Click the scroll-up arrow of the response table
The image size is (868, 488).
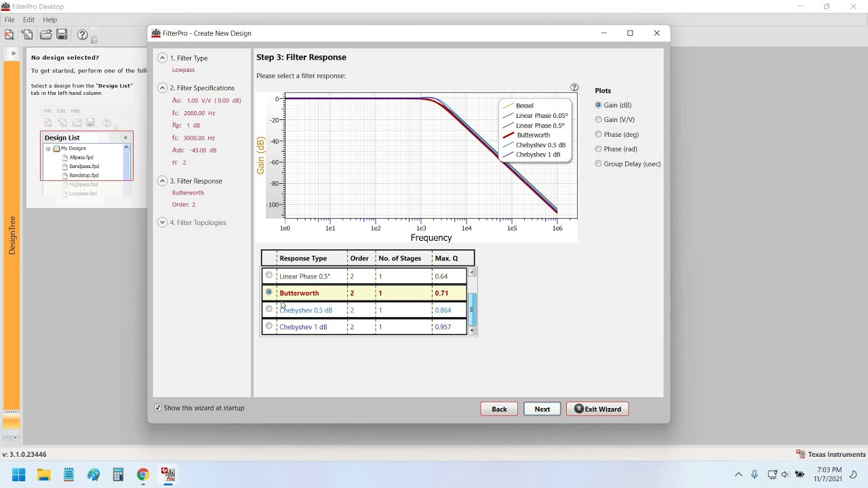(472, 272)
